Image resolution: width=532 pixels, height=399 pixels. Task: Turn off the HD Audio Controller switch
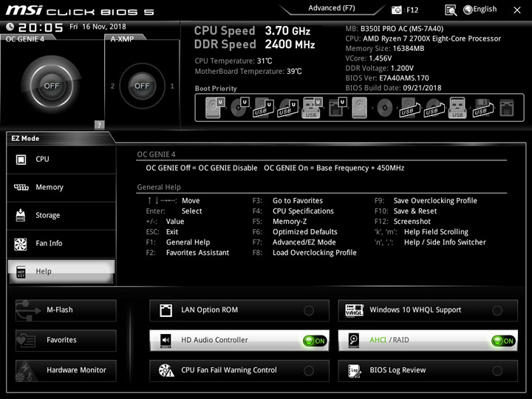pos(315,341)
